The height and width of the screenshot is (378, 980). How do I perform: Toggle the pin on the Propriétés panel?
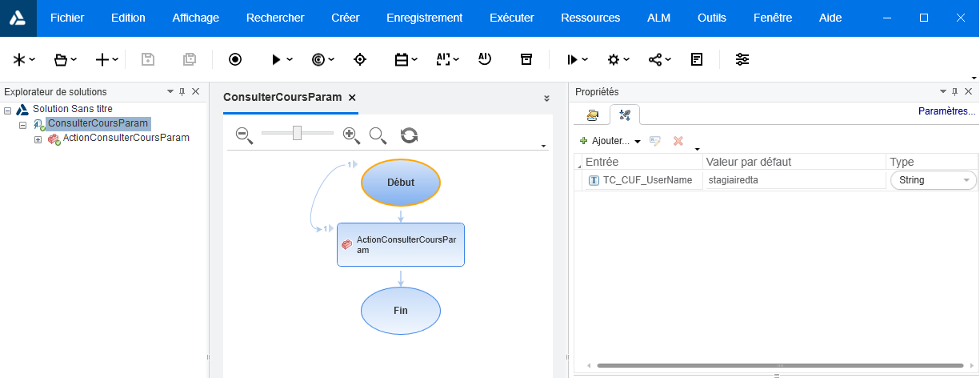coord(954,92)
